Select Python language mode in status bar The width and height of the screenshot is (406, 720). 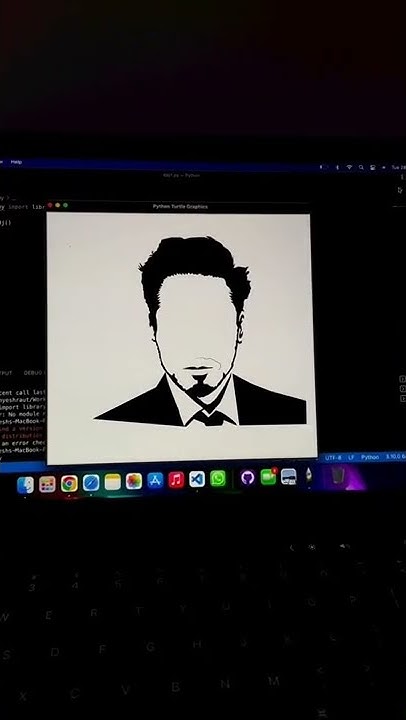tap(370, 457)
